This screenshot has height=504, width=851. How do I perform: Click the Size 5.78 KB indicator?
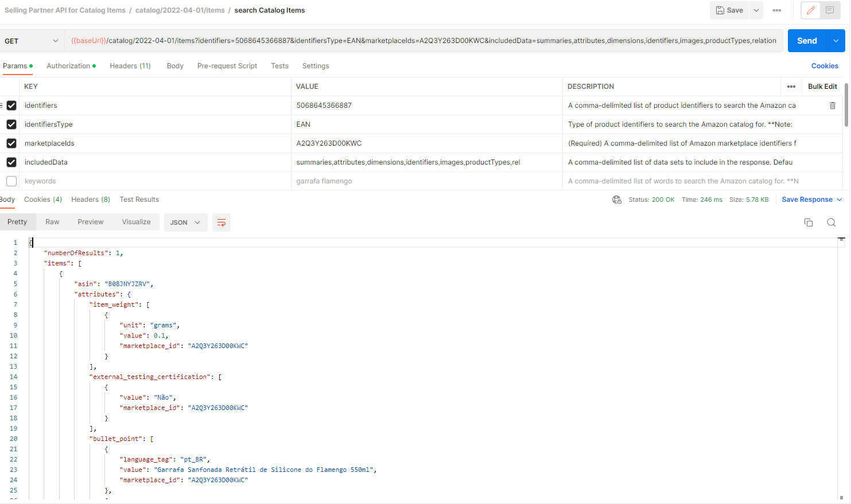coord(749,200)
